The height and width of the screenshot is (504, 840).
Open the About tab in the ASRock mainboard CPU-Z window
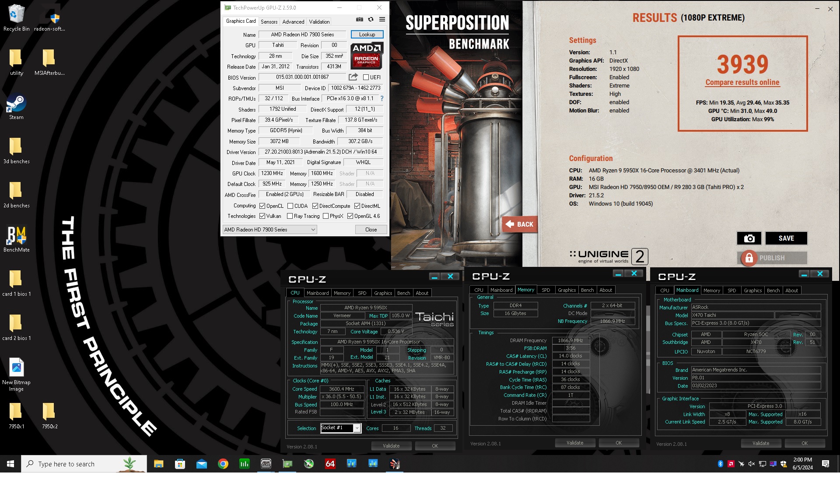[x=791, y=290]
